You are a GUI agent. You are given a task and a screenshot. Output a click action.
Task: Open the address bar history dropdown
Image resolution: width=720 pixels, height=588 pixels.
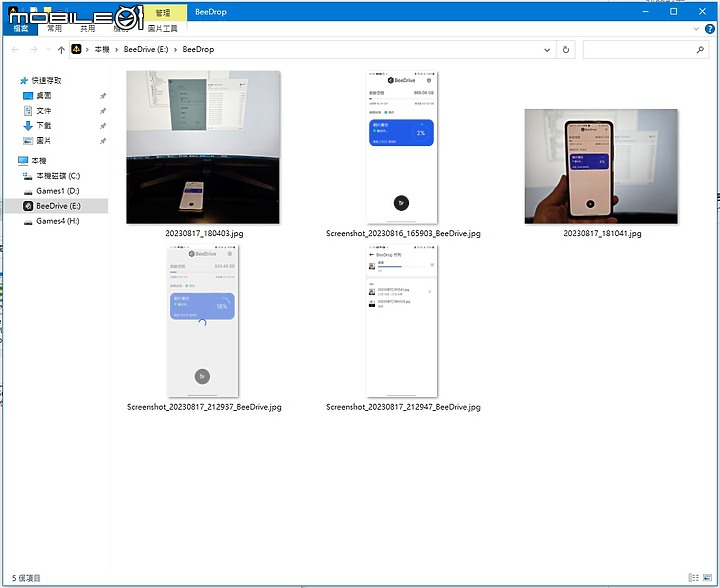click(x=547, y=50)
